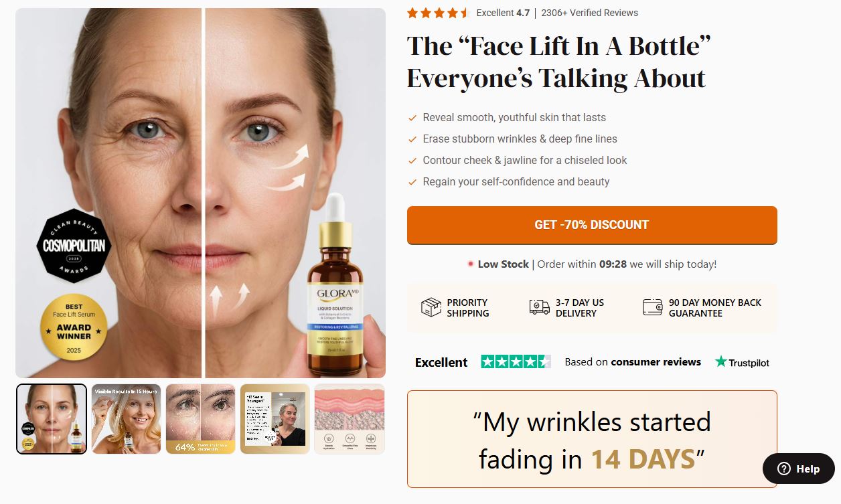Click the Trustpilot star logo
841x504 pixels.
tap(720, 362)
